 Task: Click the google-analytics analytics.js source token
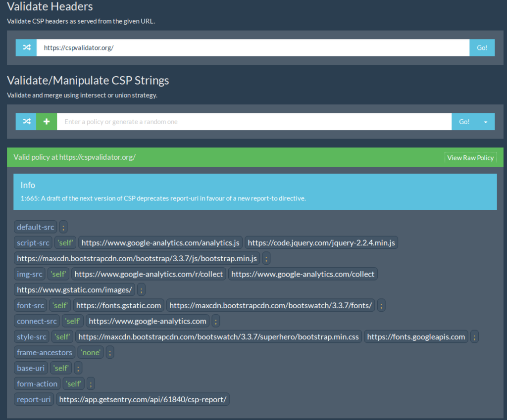coord(160,242)
